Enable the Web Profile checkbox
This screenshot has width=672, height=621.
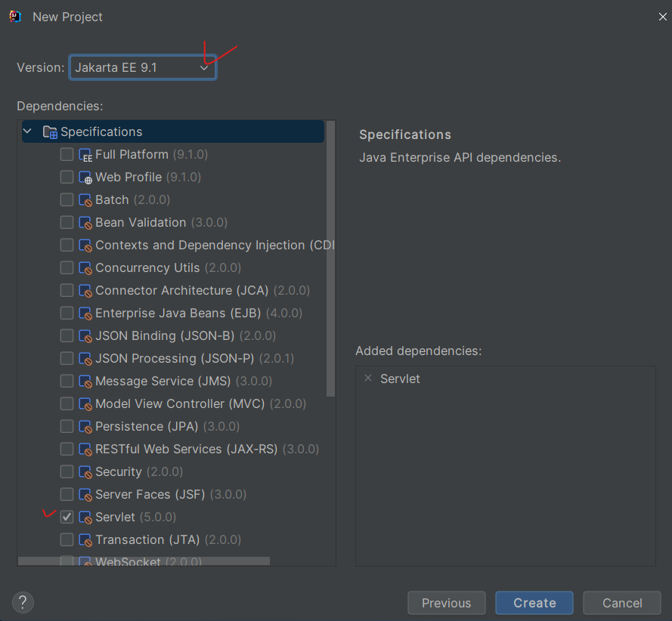point(67,177)
